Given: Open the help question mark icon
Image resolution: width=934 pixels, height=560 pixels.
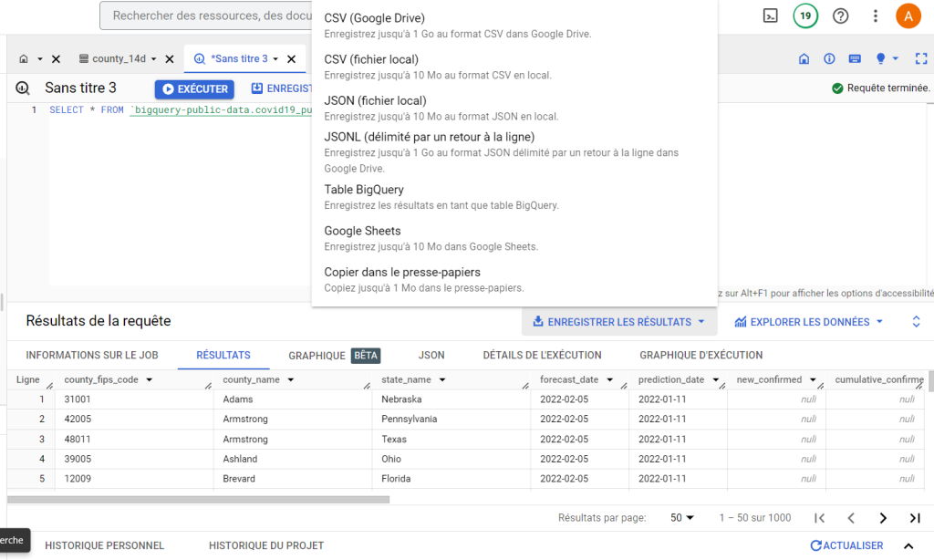Looking at the screenshot, I should click(840, 16).
